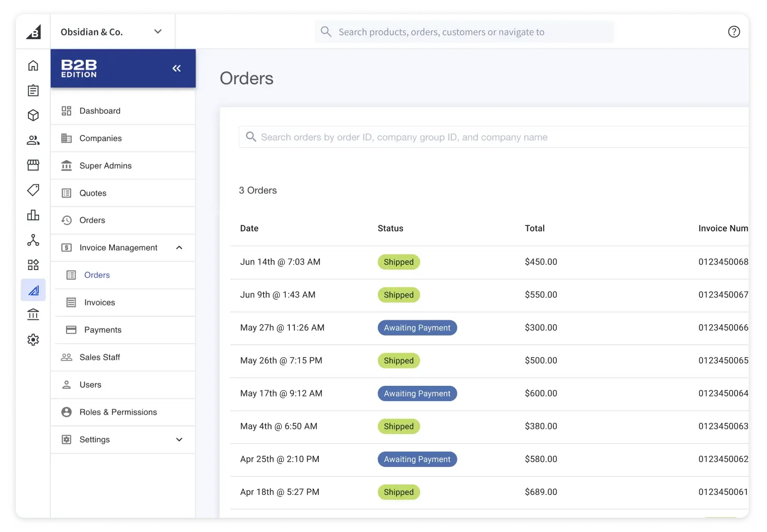Open the Storefront icon in the left rail
This screenshot has height=532, width=767.
click(x=33, y=165)
